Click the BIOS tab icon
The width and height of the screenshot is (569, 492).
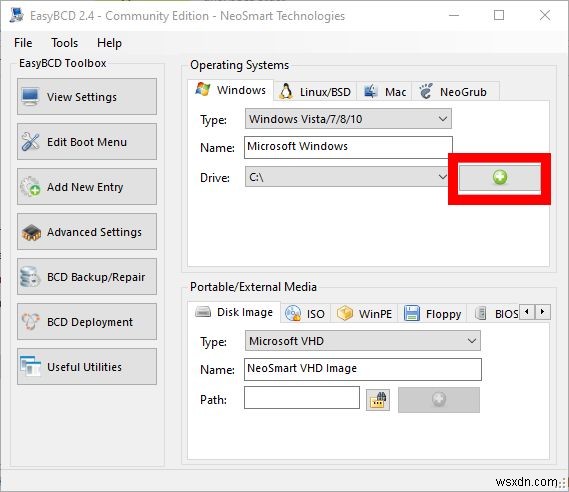480,313
